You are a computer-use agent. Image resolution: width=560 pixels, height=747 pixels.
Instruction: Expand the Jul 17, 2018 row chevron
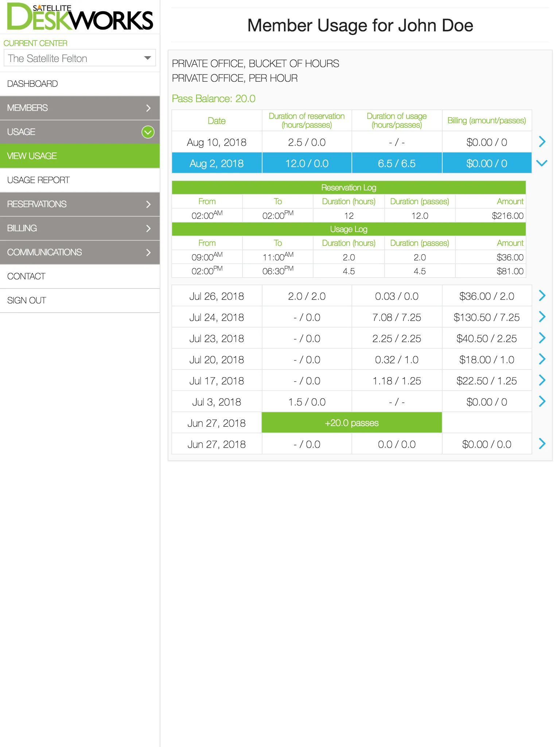[542, 380]
